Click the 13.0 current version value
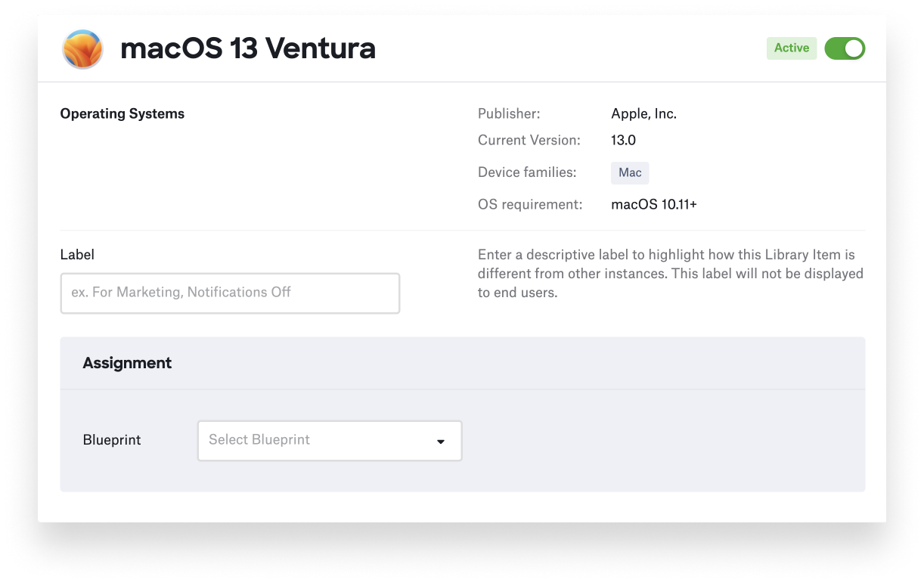Screen dimensions: 924x583 (623, 141)
